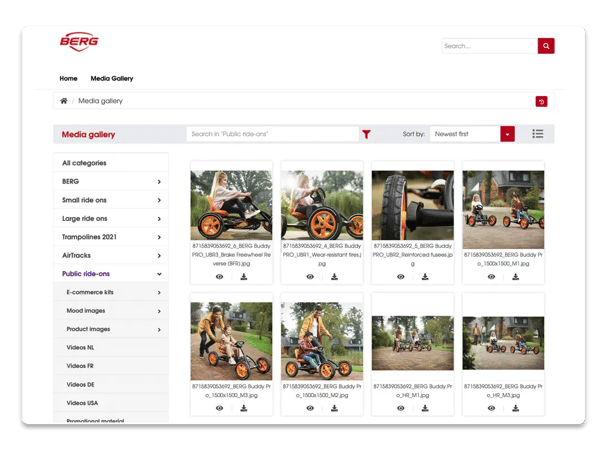Expand the E-commerce kits chevron

pos(159,293)
